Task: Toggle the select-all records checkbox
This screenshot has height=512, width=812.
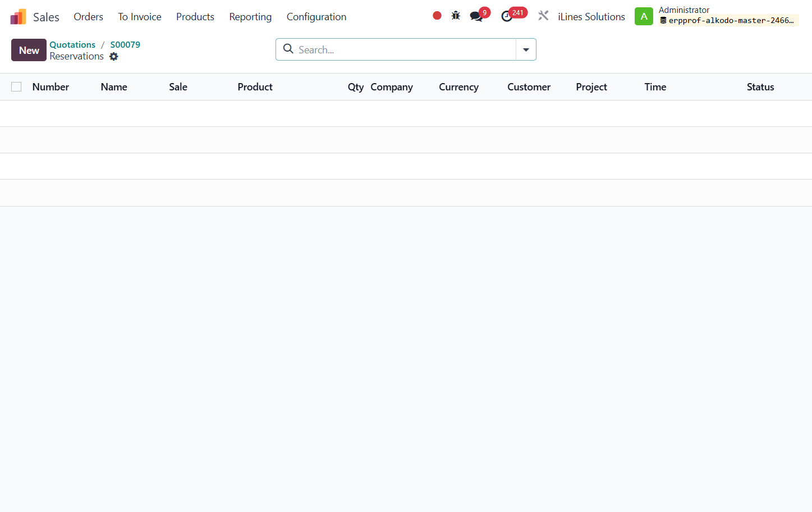Action: [x=16, y=86]
